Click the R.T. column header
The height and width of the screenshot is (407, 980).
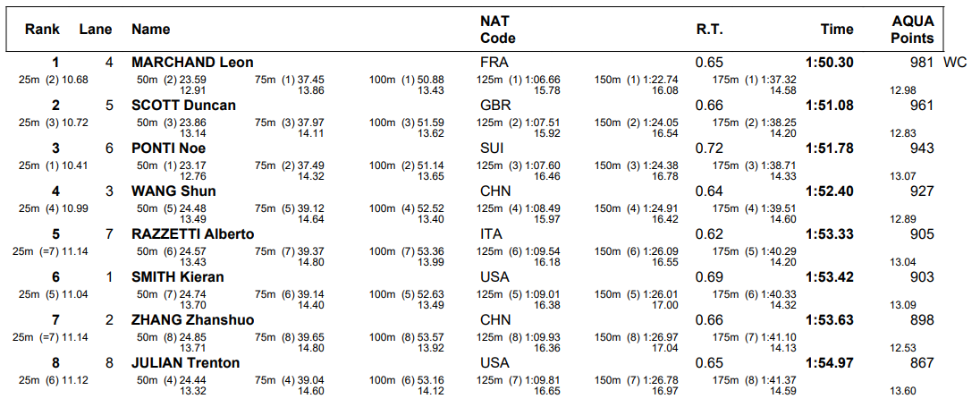click(709, 30)
